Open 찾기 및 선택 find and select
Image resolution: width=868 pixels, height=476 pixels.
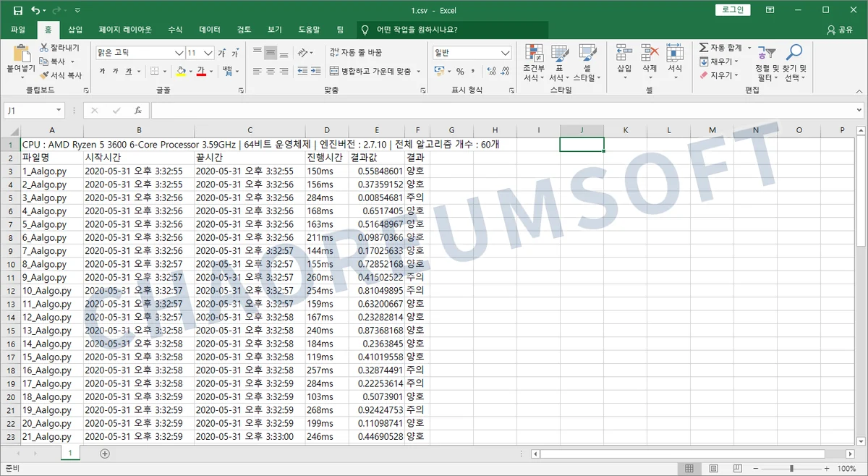pos(794,63)
